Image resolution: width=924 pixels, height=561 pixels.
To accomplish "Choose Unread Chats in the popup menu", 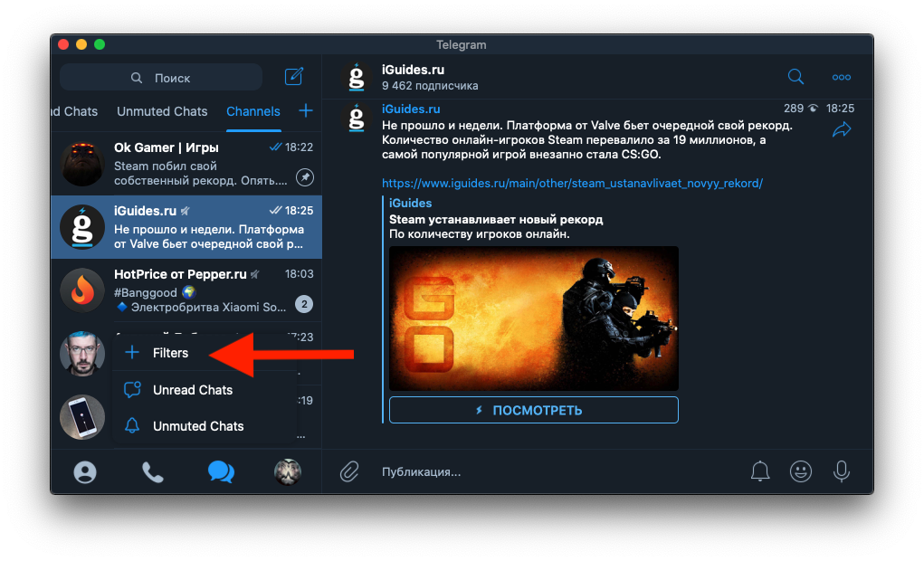I will tap(205, 389).
